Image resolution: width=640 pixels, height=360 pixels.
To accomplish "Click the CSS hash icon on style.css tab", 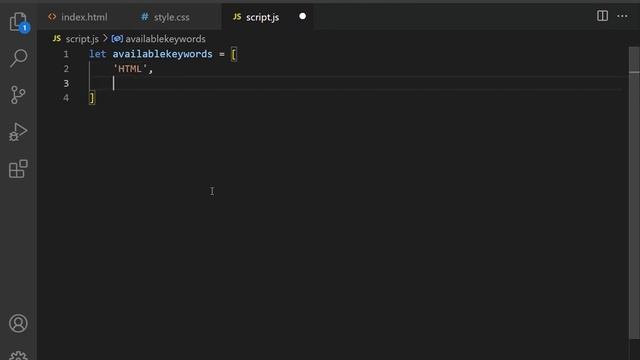I will (144, 17).
